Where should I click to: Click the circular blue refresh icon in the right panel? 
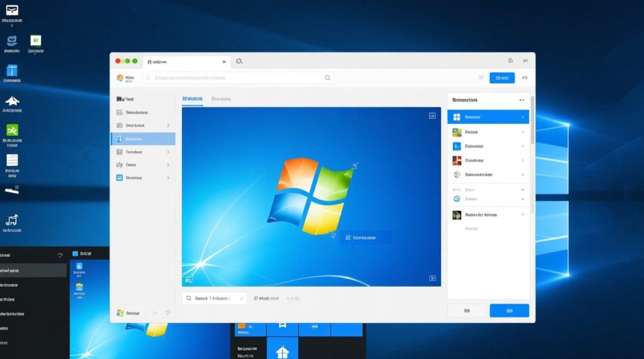456,199
